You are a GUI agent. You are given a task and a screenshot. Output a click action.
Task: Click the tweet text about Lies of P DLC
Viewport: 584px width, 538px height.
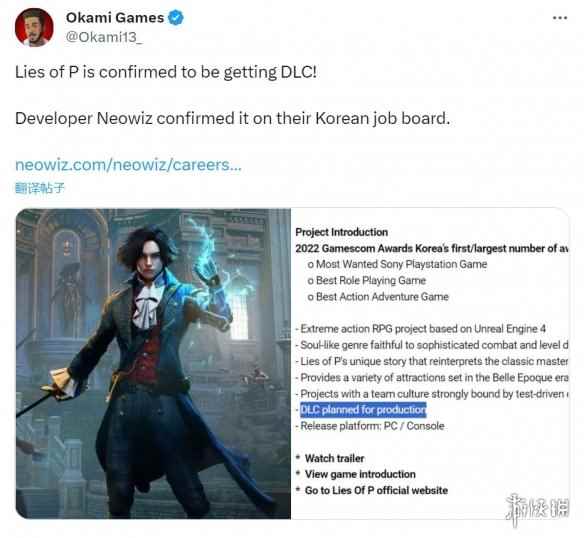click(x=166, y=72)
